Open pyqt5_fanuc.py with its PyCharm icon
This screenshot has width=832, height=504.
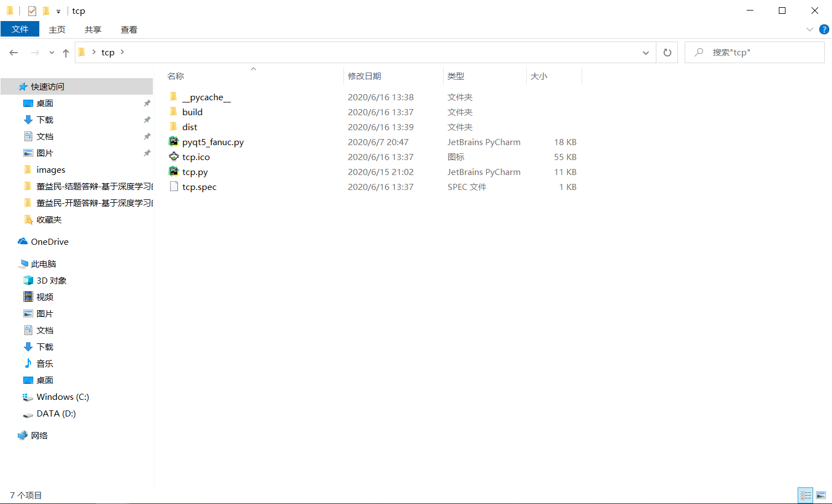[173, 142]
